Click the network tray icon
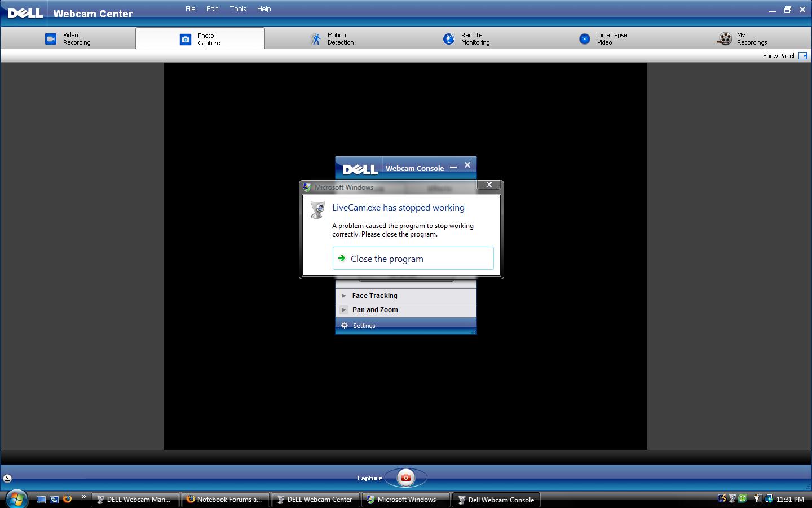The width and height of the screenshot is (812, 508). (768, 498)
